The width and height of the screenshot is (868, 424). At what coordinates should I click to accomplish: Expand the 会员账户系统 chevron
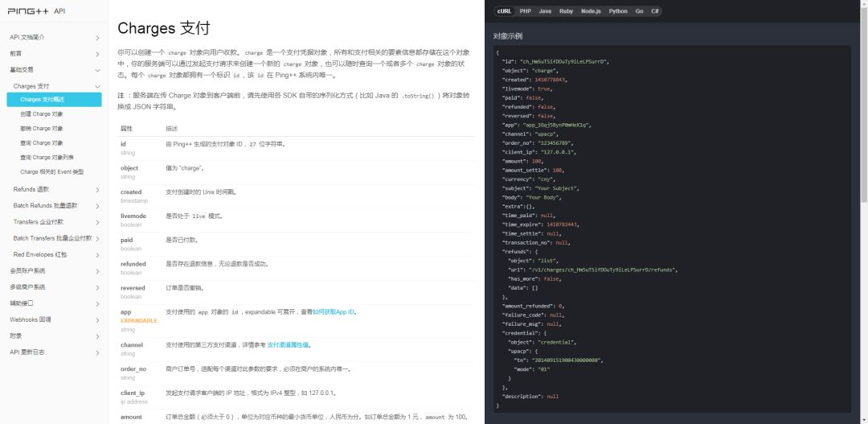tap(97, 271)
